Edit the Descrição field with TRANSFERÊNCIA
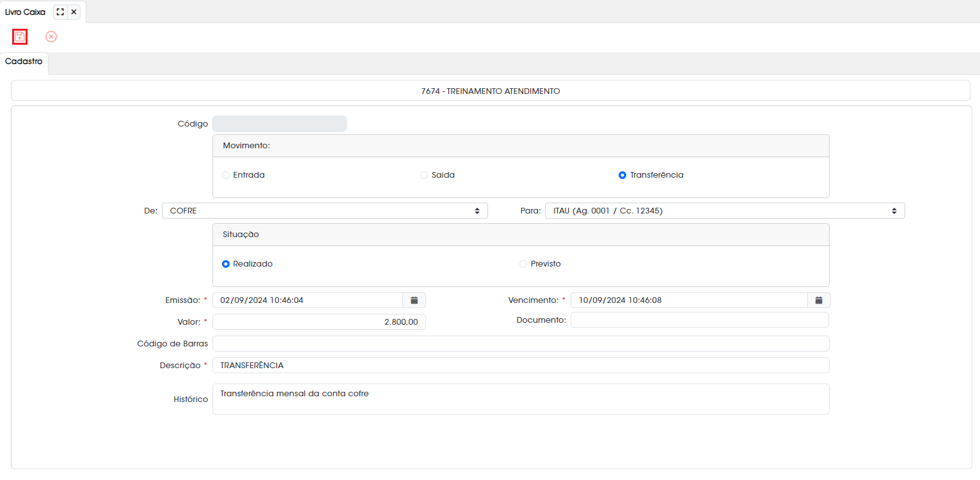 click(521, 366)
